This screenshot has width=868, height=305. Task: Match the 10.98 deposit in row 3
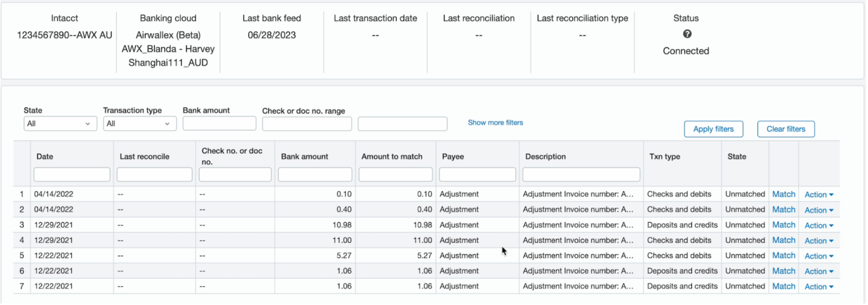(784, 225)
